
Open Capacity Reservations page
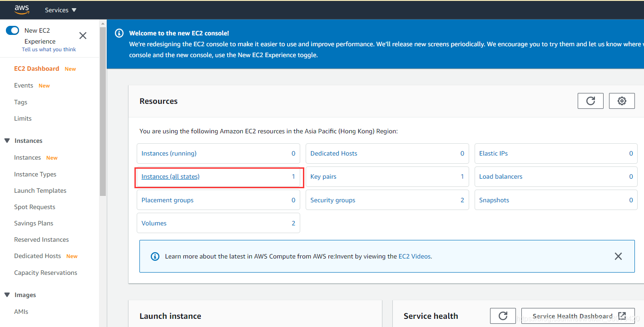coord(45,273)
